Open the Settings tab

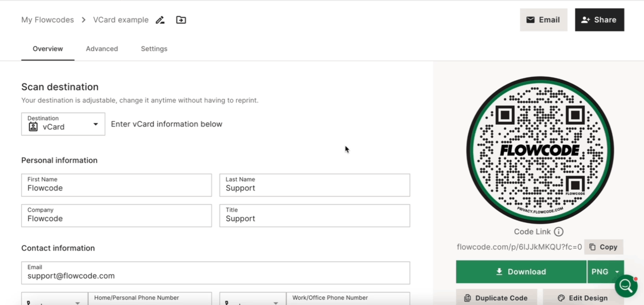pos(154,49)
